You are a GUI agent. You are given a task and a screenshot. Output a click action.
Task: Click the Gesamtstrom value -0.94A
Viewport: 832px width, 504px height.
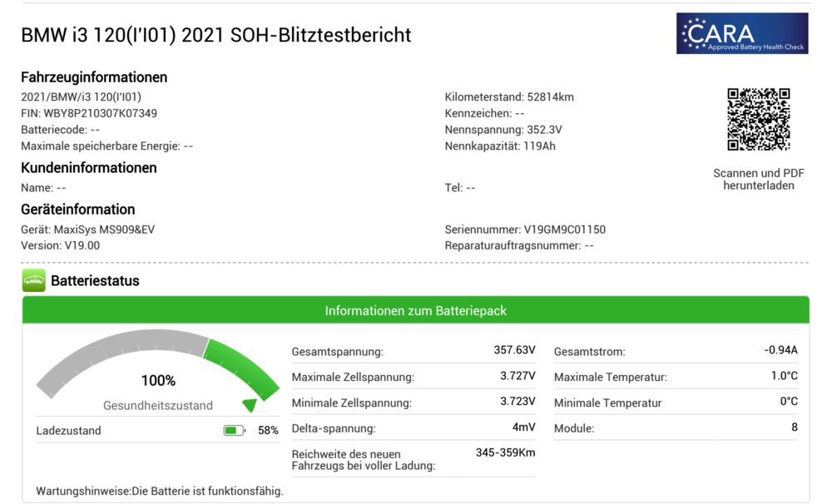pyautogui.click(x=780, y=350)
